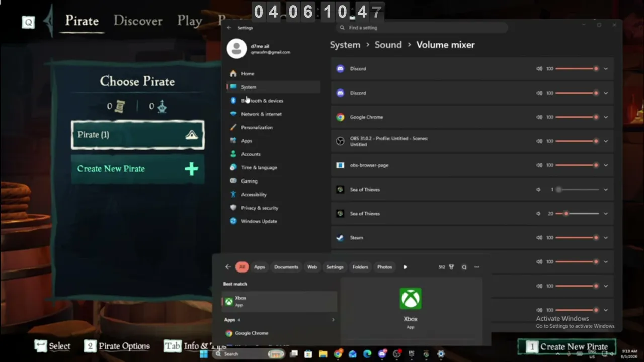Open Privacy & security shield icon
644x362 pixels.
(x=233, y=208)
